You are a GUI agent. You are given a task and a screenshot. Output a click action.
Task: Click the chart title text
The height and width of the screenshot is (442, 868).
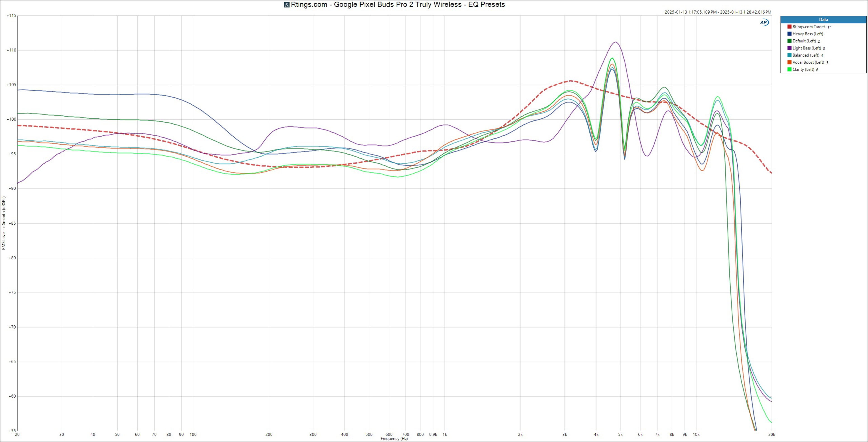tap(398, 5)
